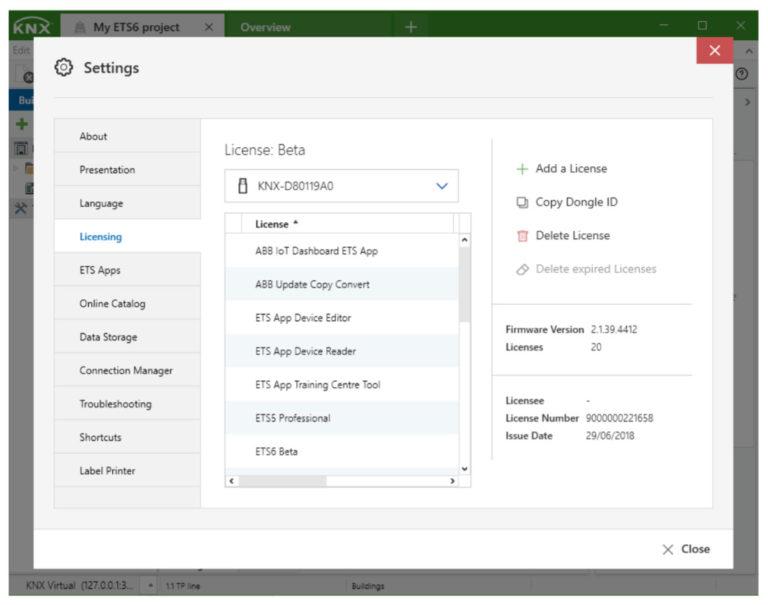Open the Presentation settings section

[127, 169]
